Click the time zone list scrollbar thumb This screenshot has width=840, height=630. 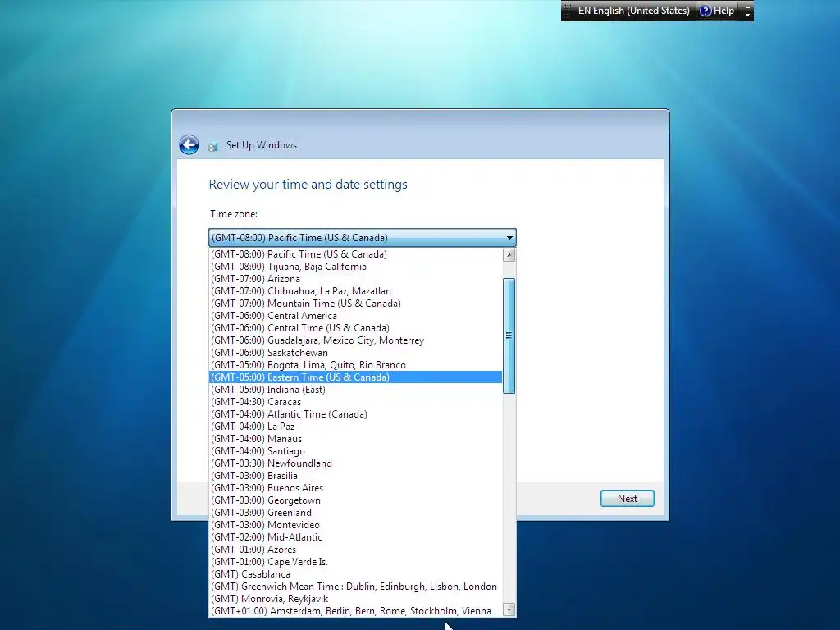pos(509,336)
